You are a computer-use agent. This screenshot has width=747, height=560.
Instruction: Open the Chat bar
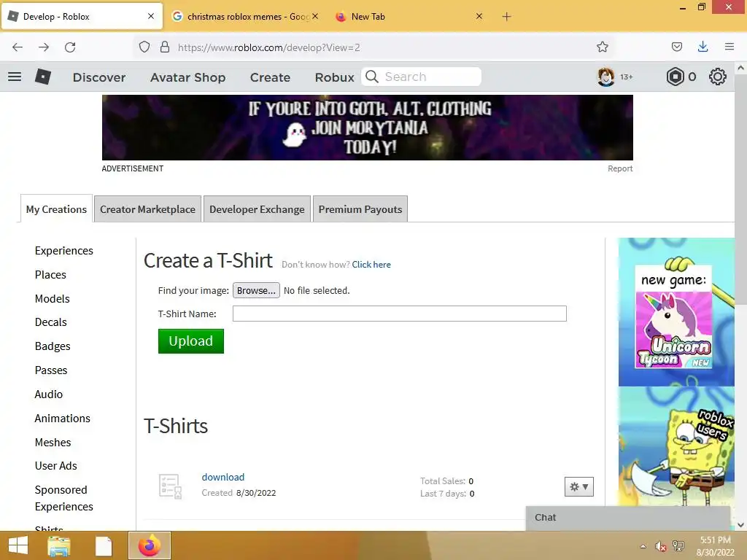tap(628, 518)
